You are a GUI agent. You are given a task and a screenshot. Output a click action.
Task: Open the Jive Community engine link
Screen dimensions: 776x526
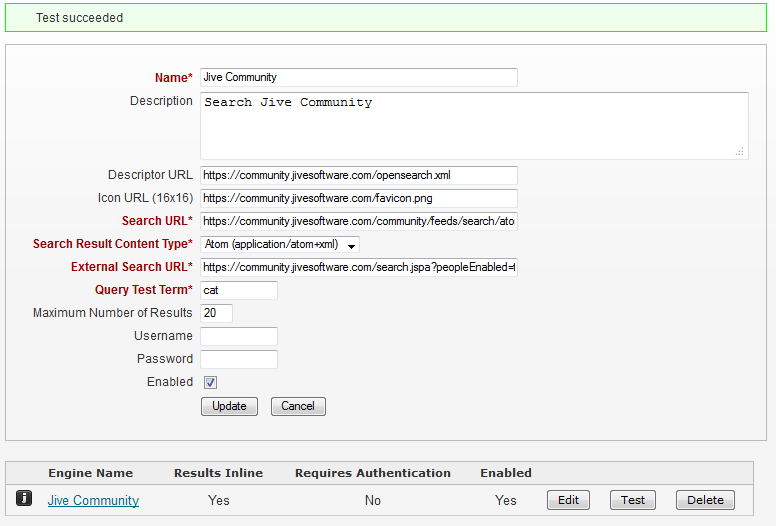point(93,500)
